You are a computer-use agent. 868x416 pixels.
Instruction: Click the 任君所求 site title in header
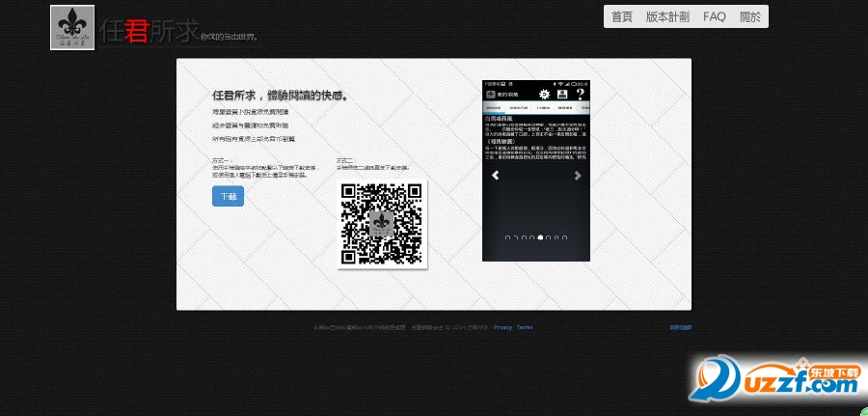click(149, 32)
